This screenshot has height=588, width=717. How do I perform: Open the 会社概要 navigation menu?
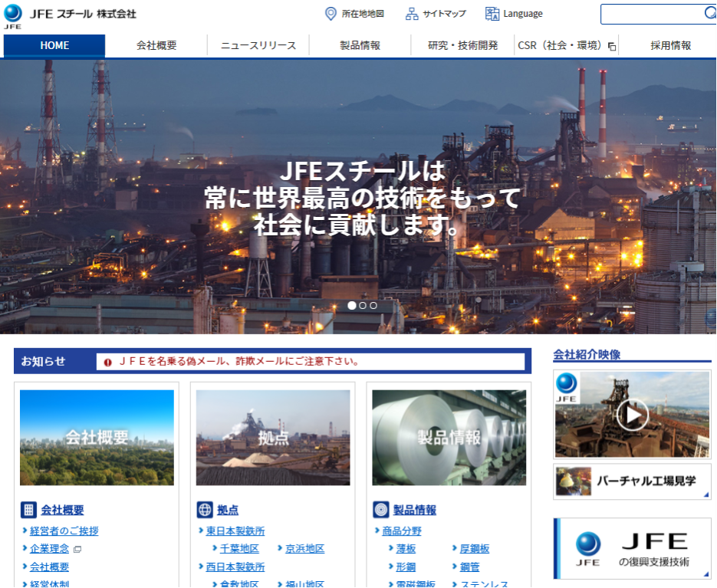(x=156, y=45)
